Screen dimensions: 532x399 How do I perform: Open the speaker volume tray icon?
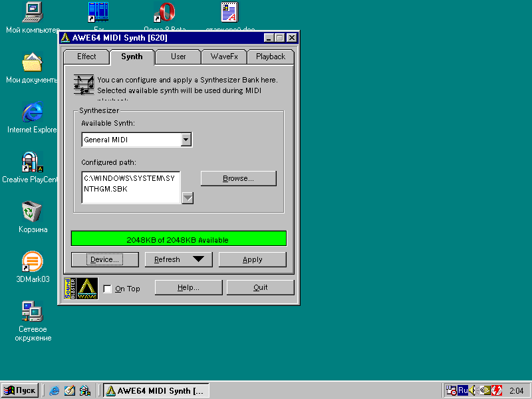pos(473,390)
